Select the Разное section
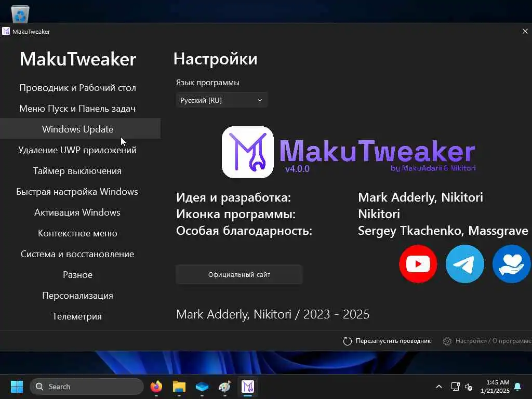This screenshot has height=399, width=532. coord(78,275)
